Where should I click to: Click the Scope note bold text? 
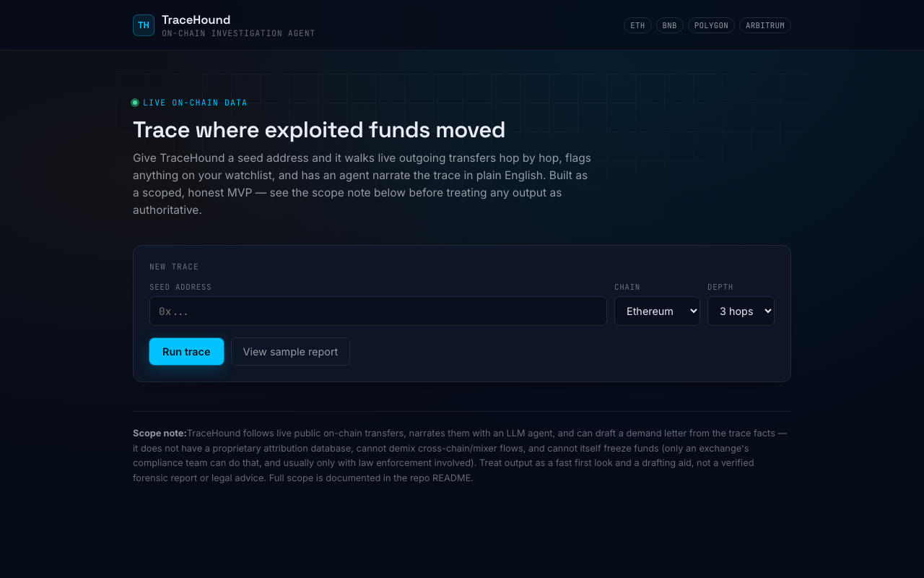pyautogui.click(x=160, y=433)
